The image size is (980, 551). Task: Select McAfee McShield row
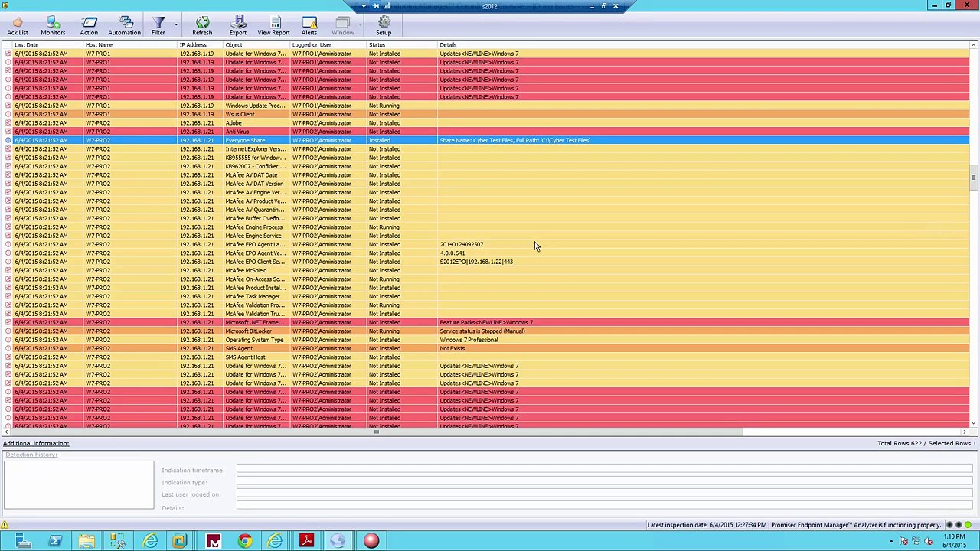[x=487, y=270]
